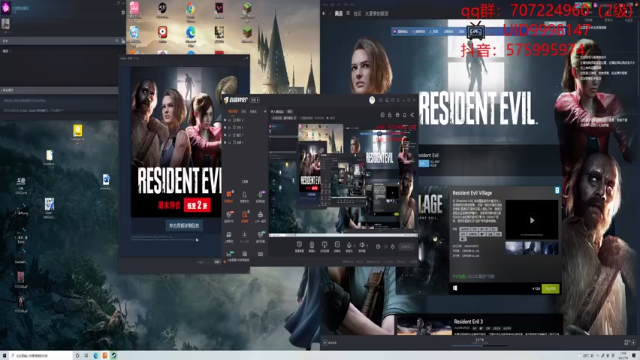Image resolution: width=640 pixels, height=360 pixels.
Task: Click bell-shaped icon in streaming tool grid
Action: (244, 196)
